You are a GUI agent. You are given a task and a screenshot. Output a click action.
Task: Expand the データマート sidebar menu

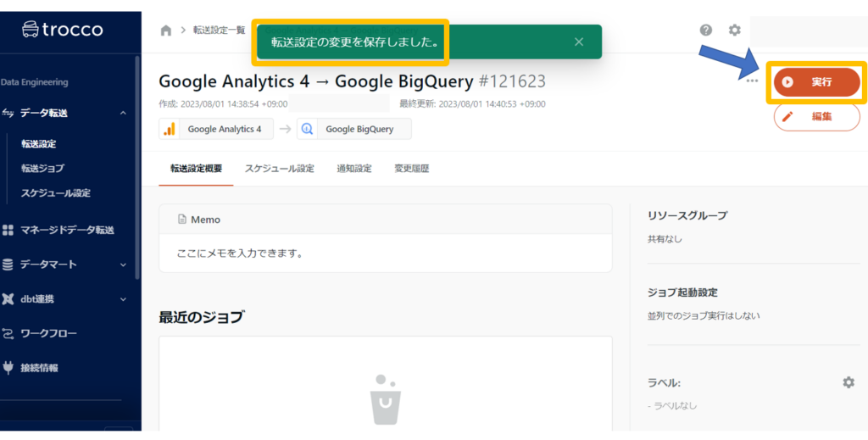click(123, 265)
